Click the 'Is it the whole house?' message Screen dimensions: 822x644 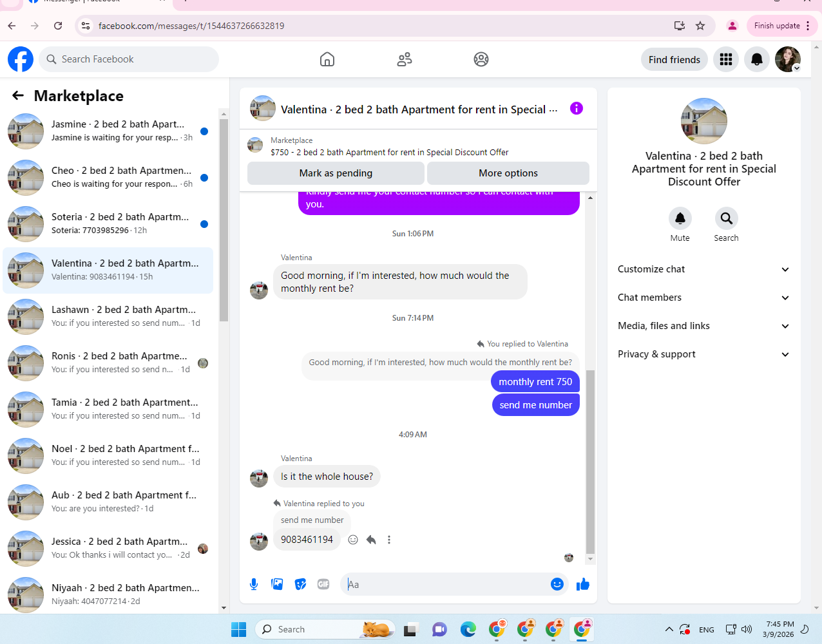pos(327,477)
